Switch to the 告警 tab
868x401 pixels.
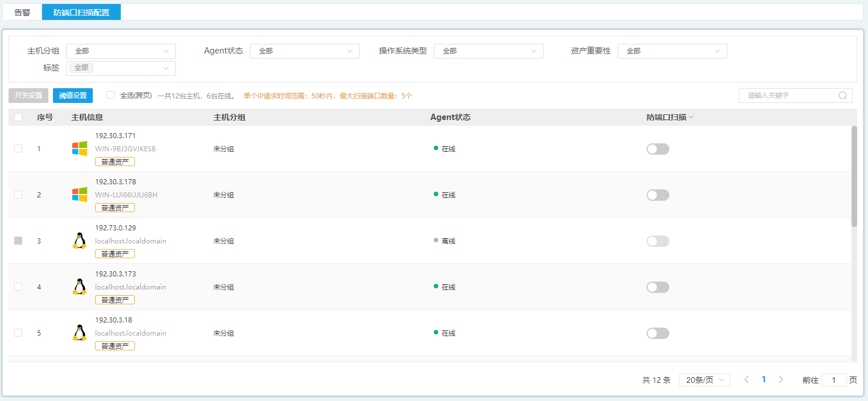coord(22,12)
